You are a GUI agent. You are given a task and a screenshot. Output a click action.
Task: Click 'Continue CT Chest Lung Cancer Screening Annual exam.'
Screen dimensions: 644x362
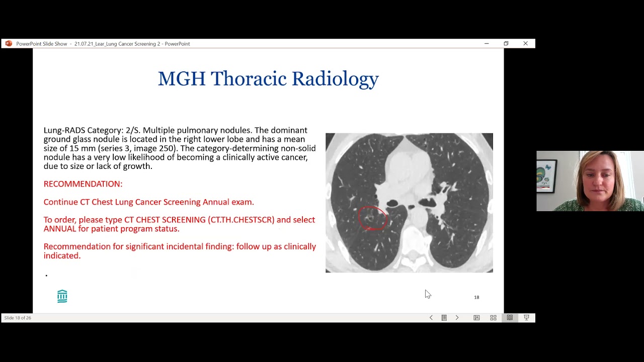pyautogui.click(x=148, y=202)
